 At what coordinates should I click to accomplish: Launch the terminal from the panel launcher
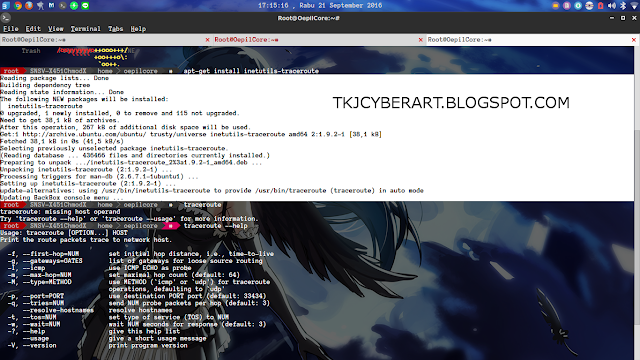(x=62, y=5)
